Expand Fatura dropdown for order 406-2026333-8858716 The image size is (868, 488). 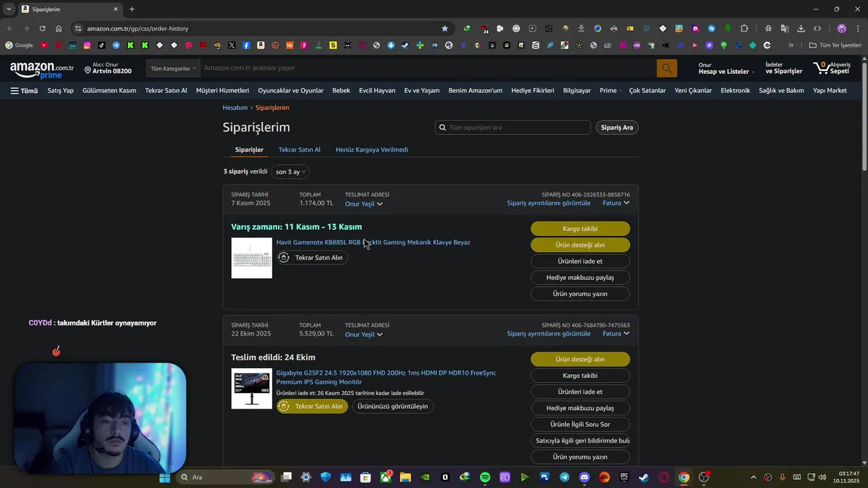click(x=616, y=203)
